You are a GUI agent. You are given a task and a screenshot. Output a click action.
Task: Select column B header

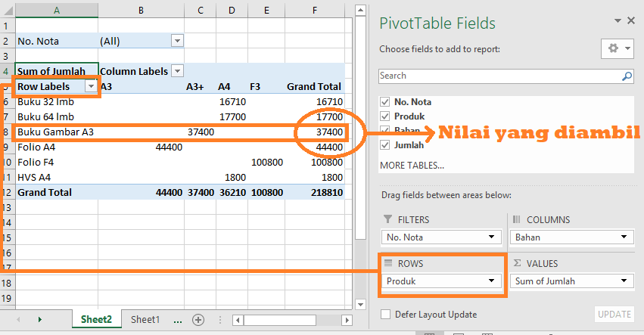(x=141, y=11)
